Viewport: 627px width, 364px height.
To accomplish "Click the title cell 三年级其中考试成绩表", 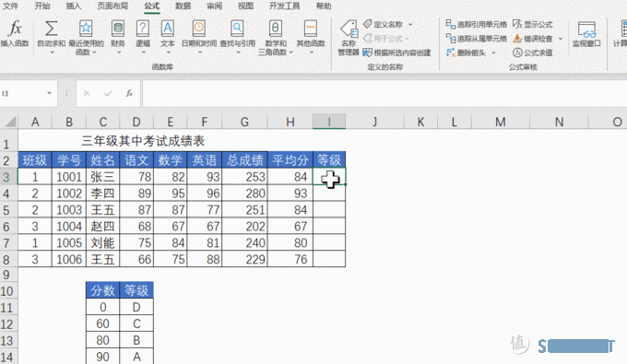I will click(x=143, y=141).
